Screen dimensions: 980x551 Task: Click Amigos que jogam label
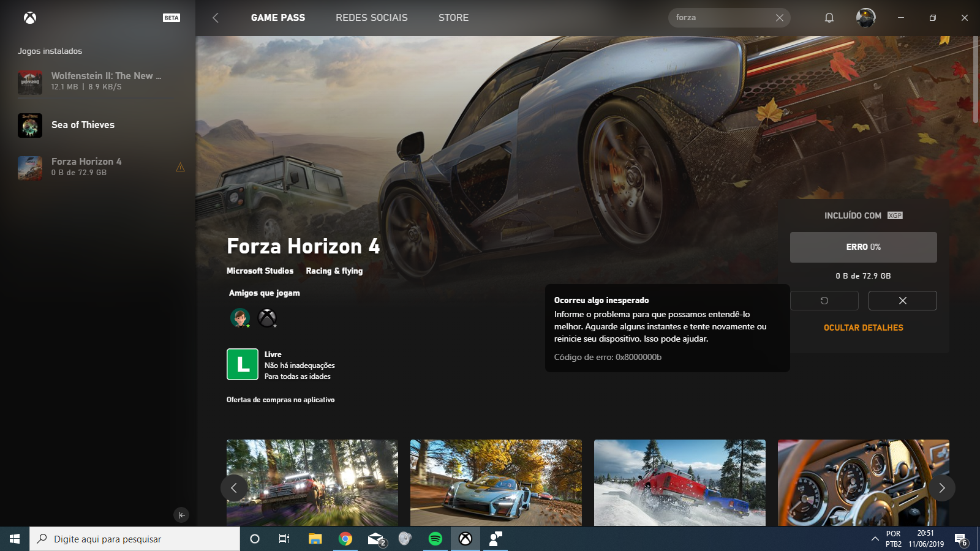pyautogui.click(x=265, y=293)
